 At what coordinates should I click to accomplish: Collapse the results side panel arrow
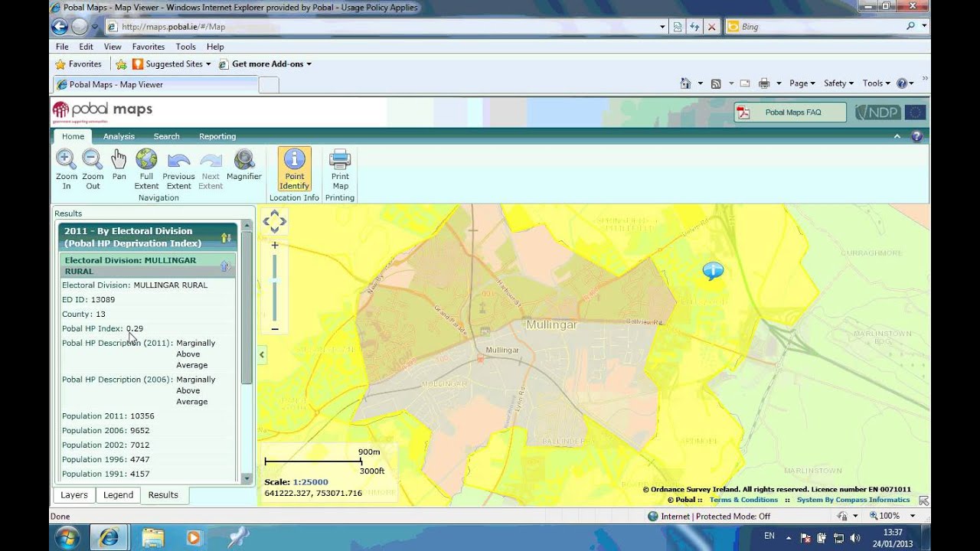pos(262,354)
